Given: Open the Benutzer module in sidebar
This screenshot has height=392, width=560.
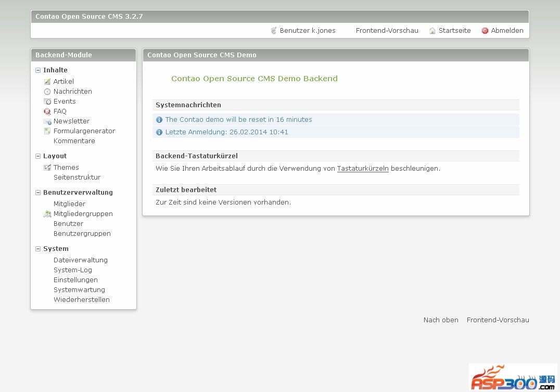Looking at the screenshot, I should point(68,224).
